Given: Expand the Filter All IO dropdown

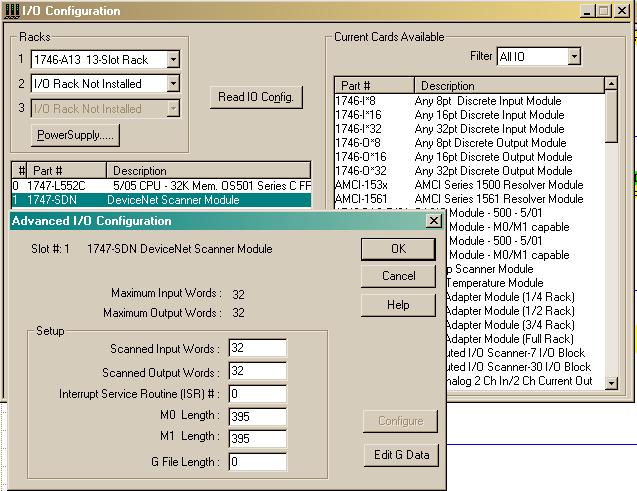Looking at the screenshot, I should click(574, 56).
